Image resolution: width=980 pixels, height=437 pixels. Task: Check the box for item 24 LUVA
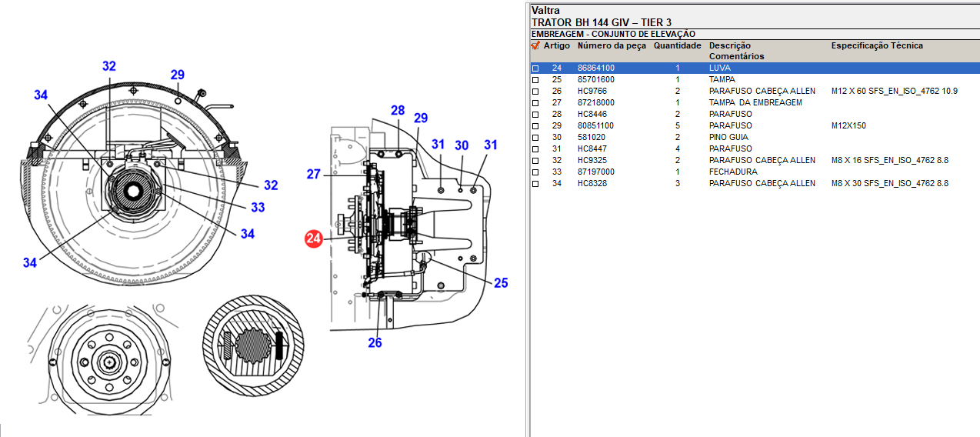click(x=535, y=68)
